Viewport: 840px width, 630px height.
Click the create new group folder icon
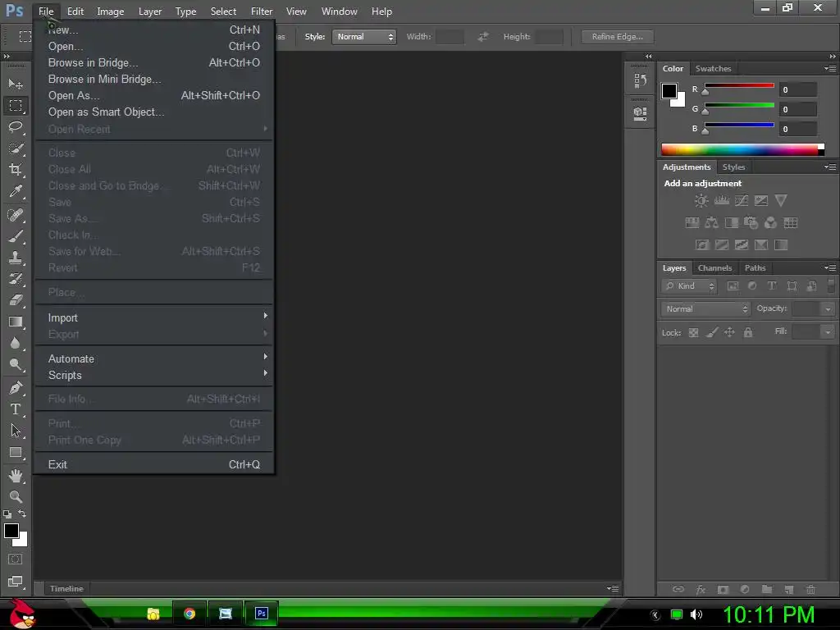(767, 589)
